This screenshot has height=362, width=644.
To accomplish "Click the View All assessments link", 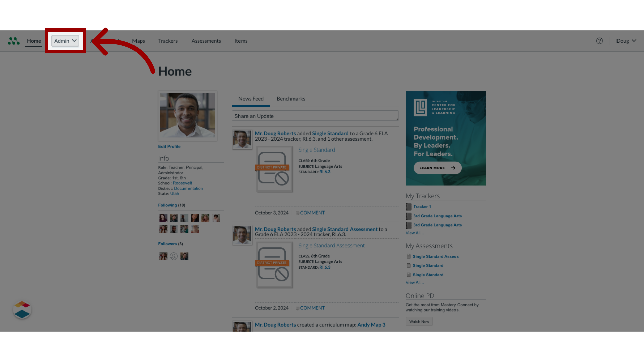I will 415,282.
